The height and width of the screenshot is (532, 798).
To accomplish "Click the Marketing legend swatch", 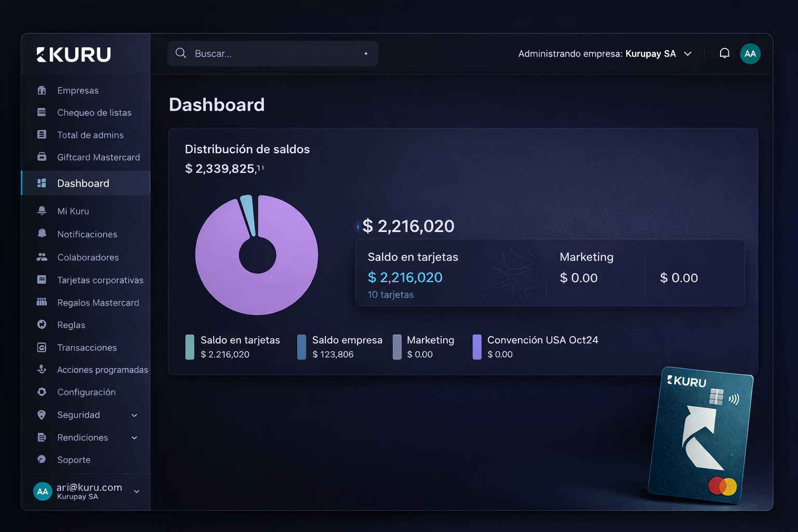I will (397, 347).
